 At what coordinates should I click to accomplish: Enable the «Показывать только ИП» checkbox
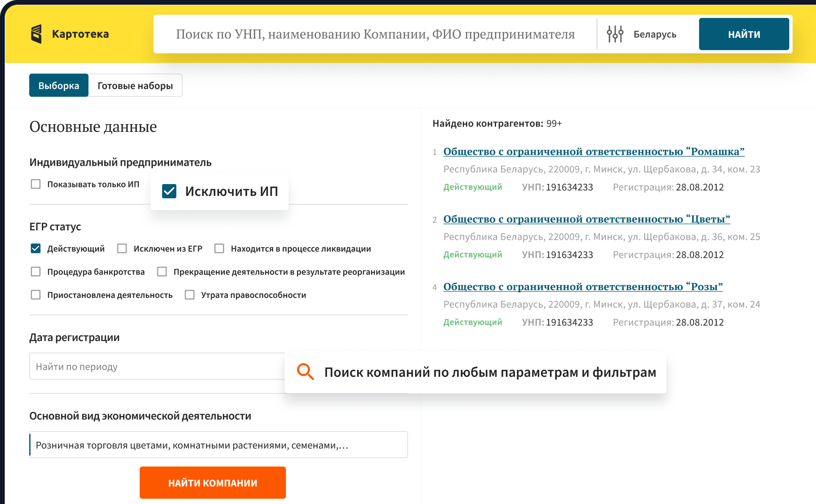click(x=35, y=184)
